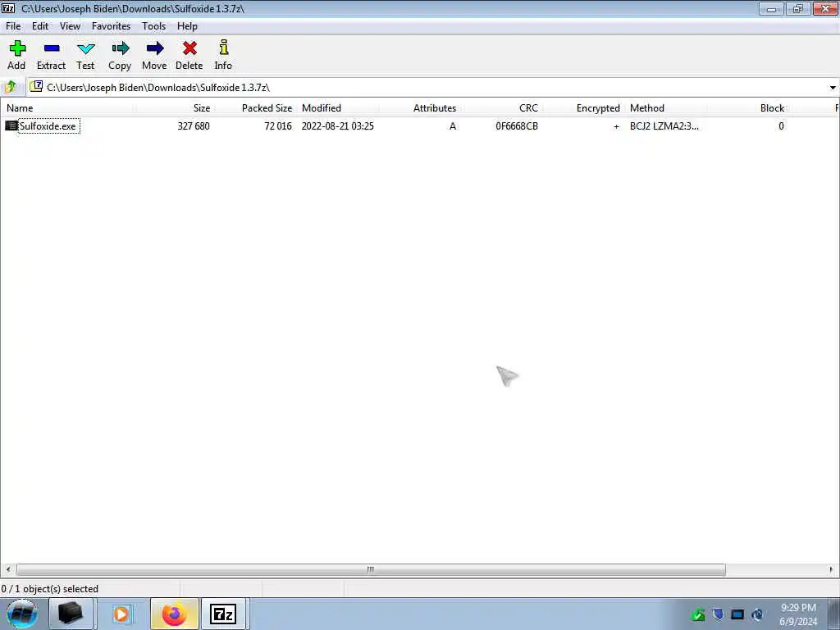Click the modified date 2022-08-21 03:25

tap(337, 126)
